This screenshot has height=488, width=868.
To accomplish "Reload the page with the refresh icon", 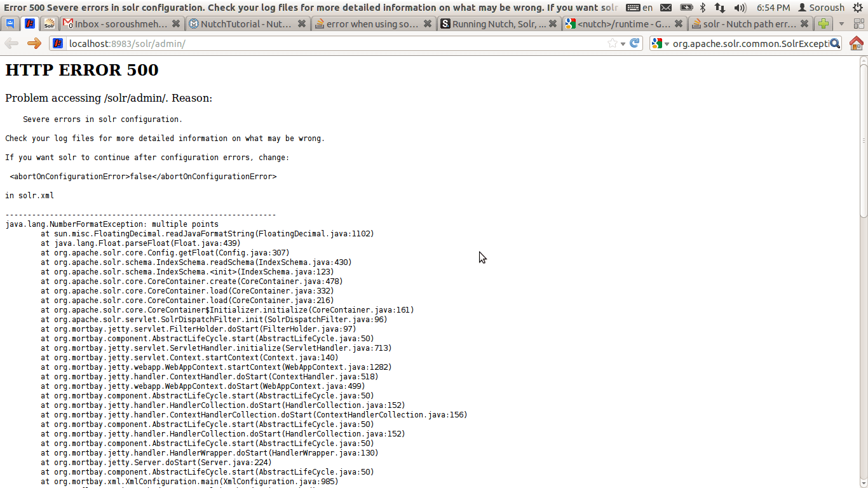I will point(635,43).
